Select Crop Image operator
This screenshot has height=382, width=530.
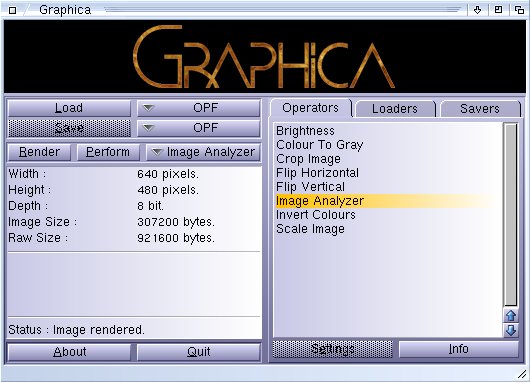pos(388,159)
